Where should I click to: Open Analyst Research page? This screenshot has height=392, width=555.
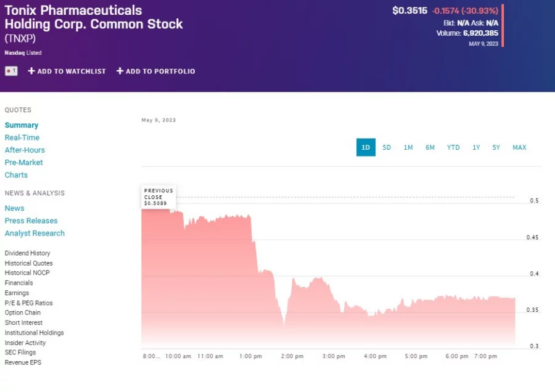tap(35, 233)
